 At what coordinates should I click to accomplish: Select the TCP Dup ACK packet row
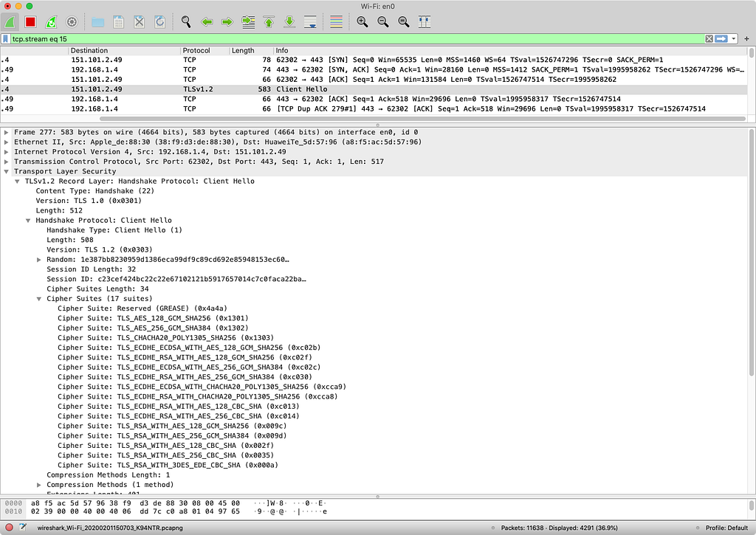pos(374,108)
